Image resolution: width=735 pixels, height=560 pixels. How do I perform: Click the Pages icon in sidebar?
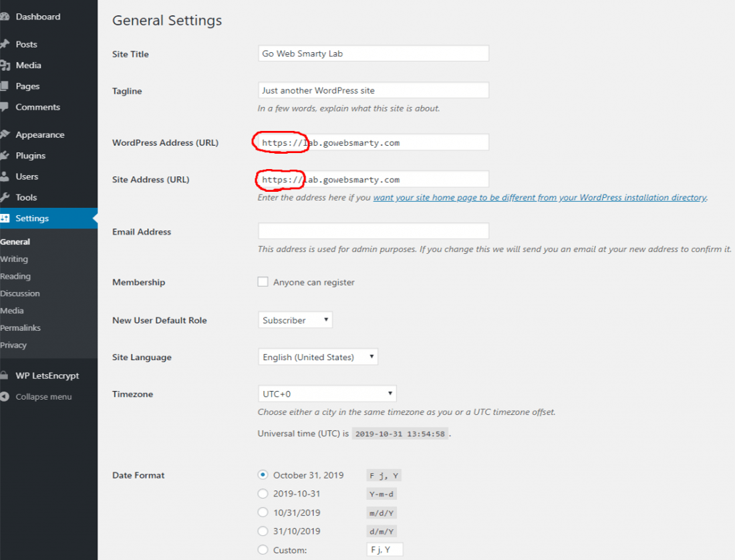pyautogui.click(x=4, y=86)
